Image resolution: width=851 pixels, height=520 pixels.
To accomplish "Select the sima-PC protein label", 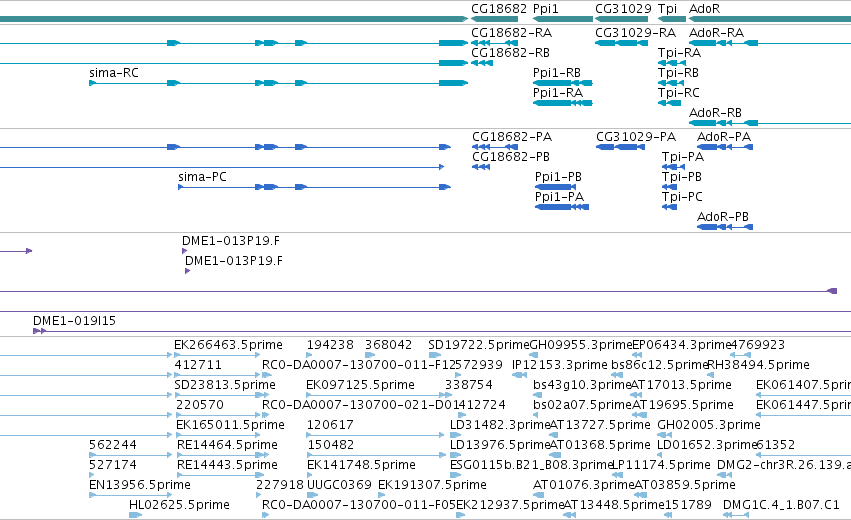I will coord(202,177).
